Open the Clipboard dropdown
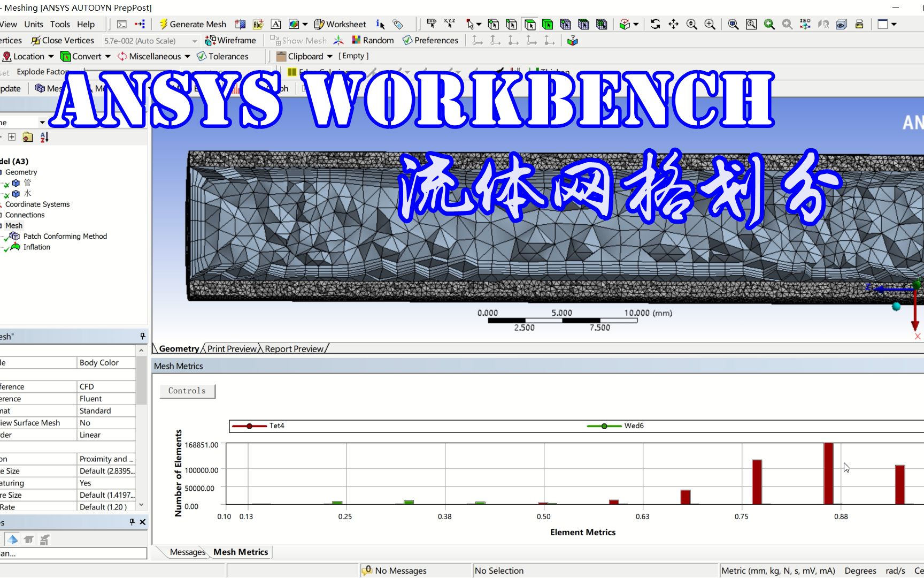924x578 pixels. point(304,56)
